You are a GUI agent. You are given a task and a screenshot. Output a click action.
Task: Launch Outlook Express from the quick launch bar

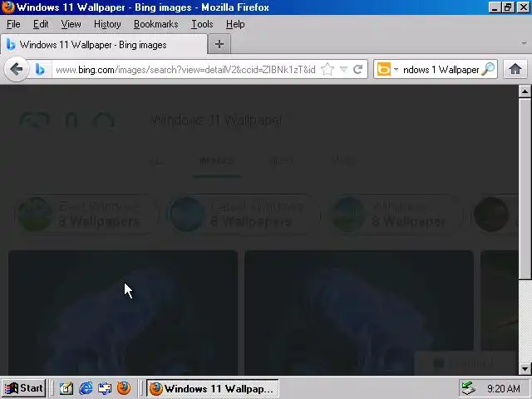pos(105,388)
